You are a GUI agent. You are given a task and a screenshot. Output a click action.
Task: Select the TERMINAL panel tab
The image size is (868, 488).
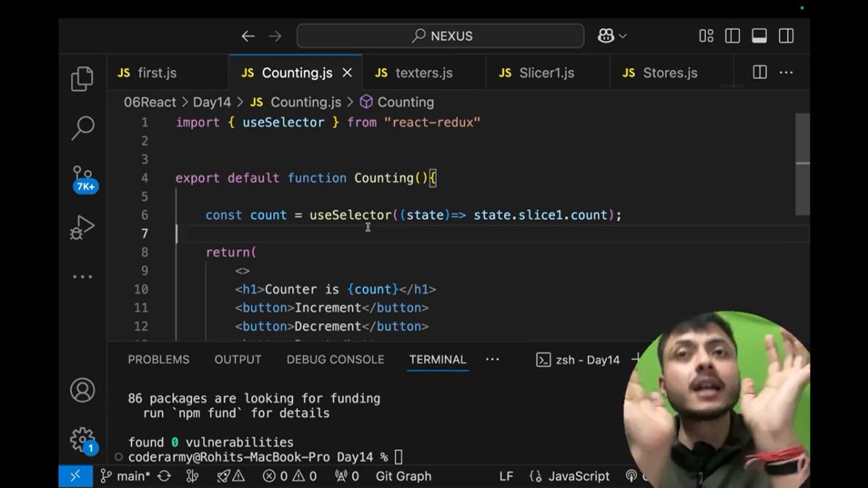pos(438,359)
